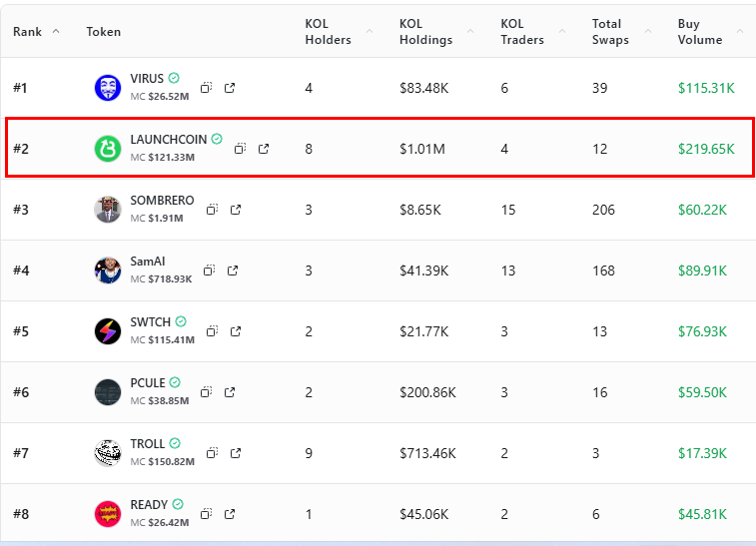Copy the VIRUS token address
The width and height of the screenshot is (756, 546).
tap(206, 88)
